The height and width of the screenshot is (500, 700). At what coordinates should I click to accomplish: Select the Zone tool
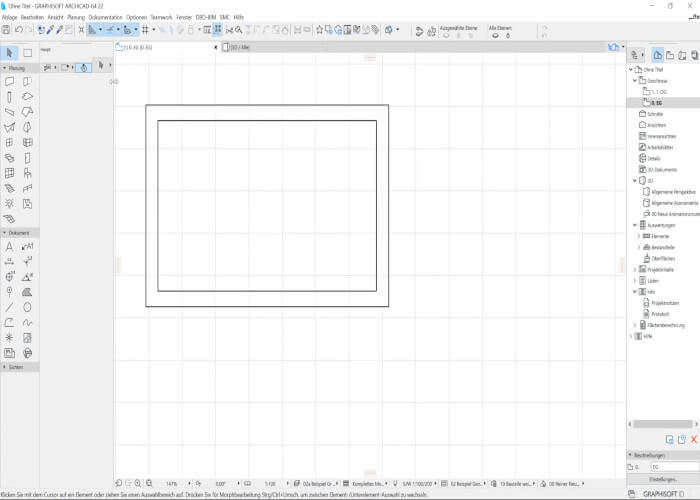tap(27, 204)
